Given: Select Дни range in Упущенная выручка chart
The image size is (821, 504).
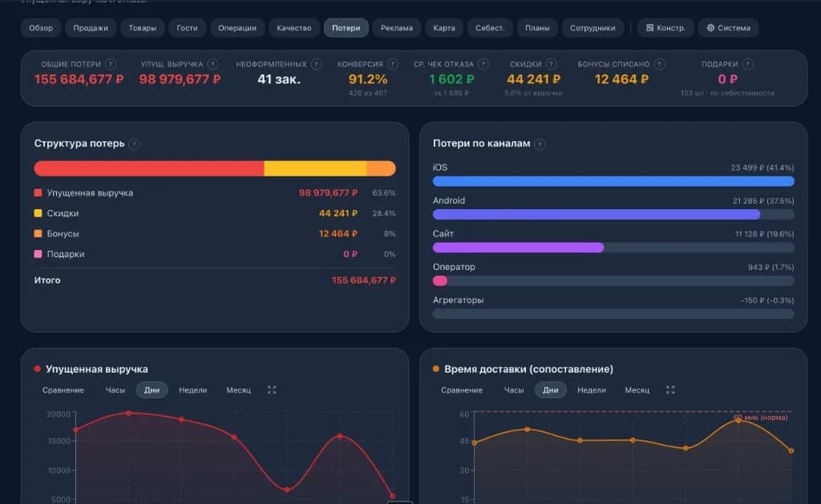Looking at the screenshot, I should pyautogui.click(x=152, y=390).
